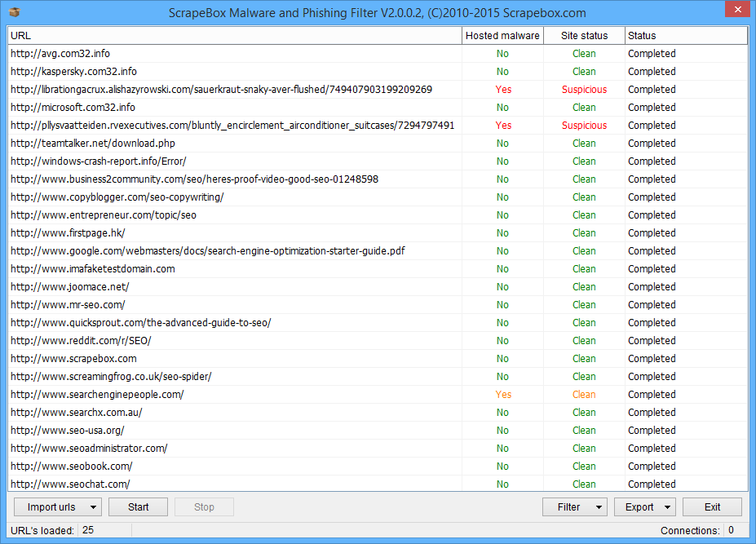Sort by the URL column header
The width and height of the screenshot is (756, 544).
coord(234,36)
